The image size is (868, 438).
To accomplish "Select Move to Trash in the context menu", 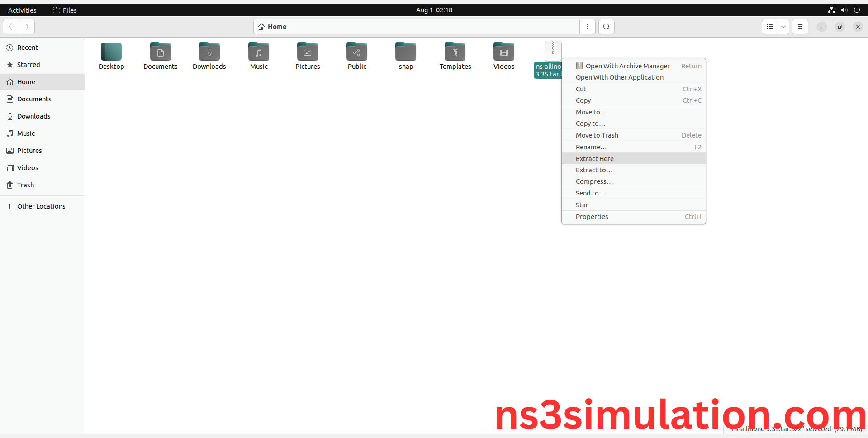I will coord(597,135).
